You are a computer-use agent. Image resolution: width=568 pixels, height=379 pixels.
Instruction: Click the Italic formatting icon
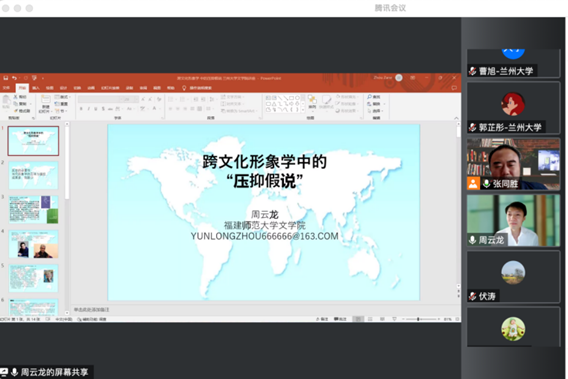coord(88,109)
